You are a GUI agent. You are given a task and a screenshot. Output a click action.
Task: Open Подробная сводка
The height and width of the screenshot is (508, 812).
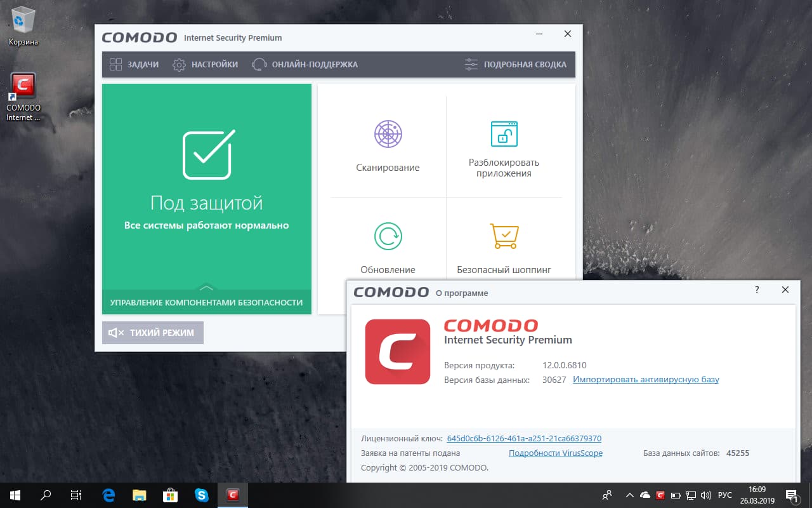517,64
